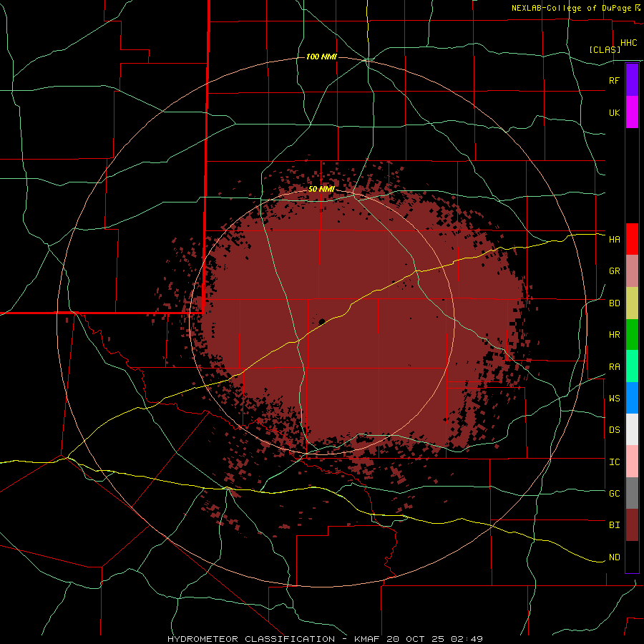
Task: Click the black radar site dot at map center
Action: (x=322, y=321)
